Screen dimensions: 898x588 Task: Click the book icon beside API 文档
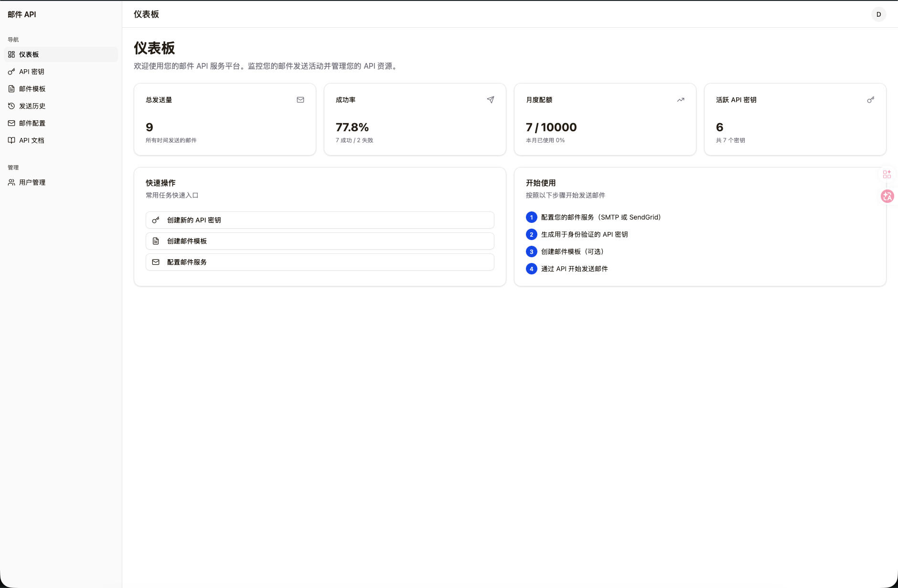(11, 140)
